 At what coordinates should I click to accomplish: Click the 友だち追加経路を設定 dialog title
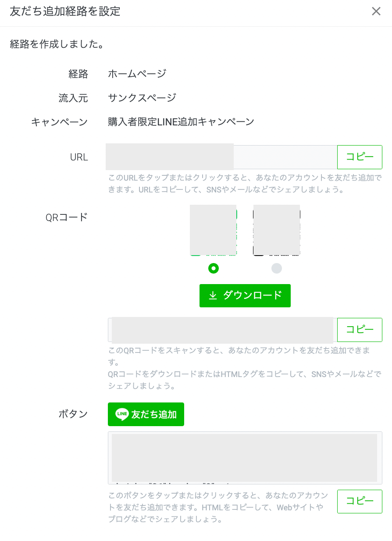(x=65, y=11)
